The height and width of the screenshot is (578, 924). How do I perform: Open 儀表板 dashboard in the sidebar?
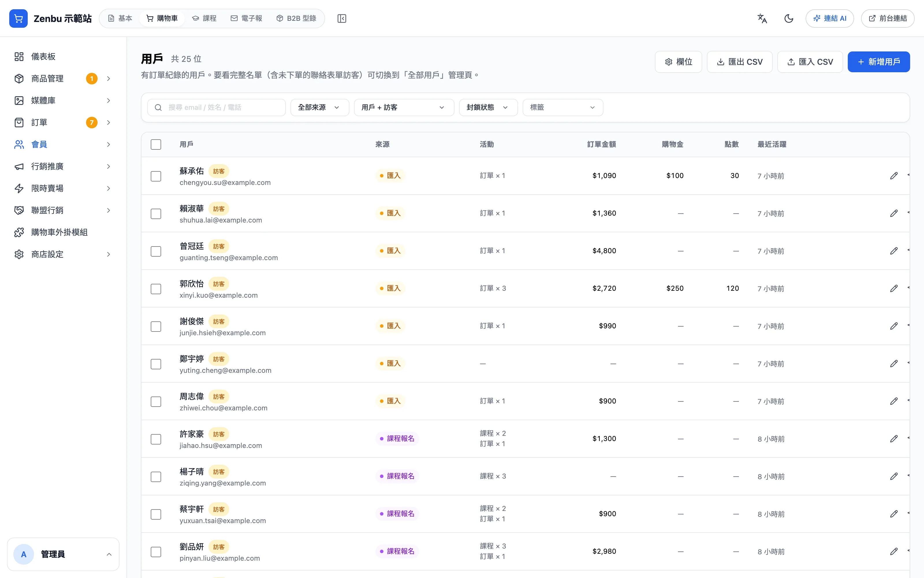coord(63,57)
